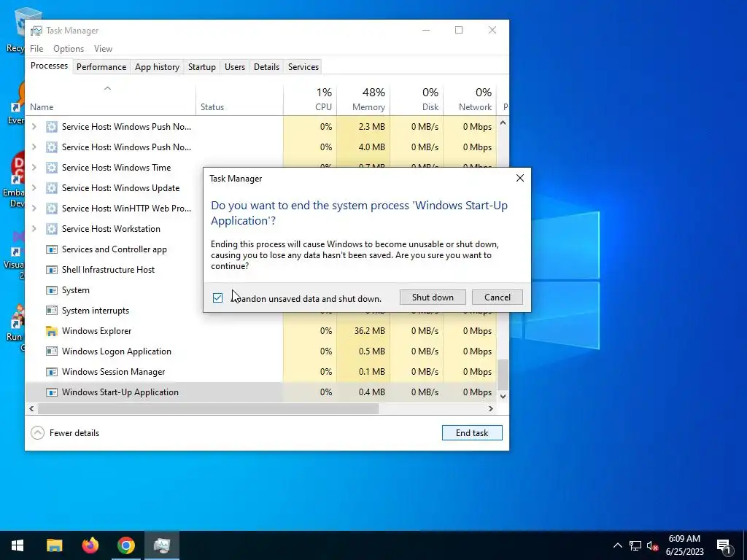
Task: Click the Windows Explorer folder icon
Action: tap(52, 331)
